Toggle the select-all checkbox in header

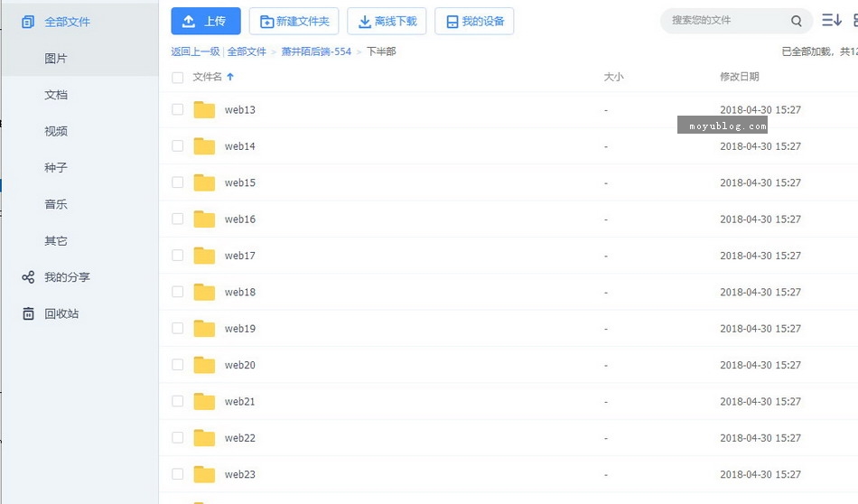(x=178, y=78)
